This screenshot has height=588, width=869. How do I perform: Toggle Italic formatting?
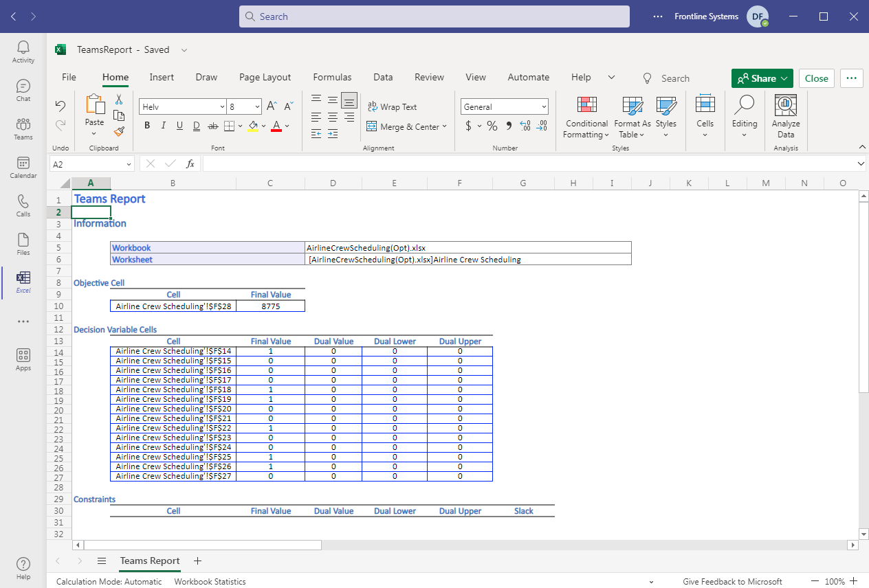pos(164,126)
